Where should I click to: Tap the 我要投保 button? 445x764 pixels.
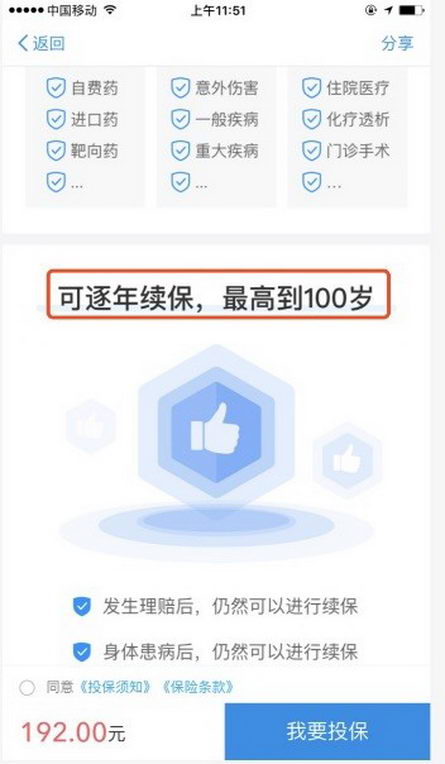[x=327, y=731]
